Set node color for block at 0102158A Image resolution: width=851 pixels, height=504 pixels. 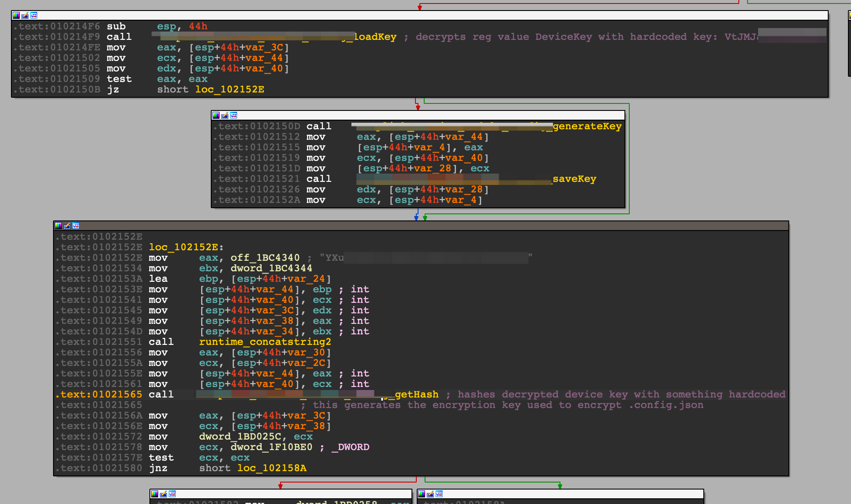[422, 494]
